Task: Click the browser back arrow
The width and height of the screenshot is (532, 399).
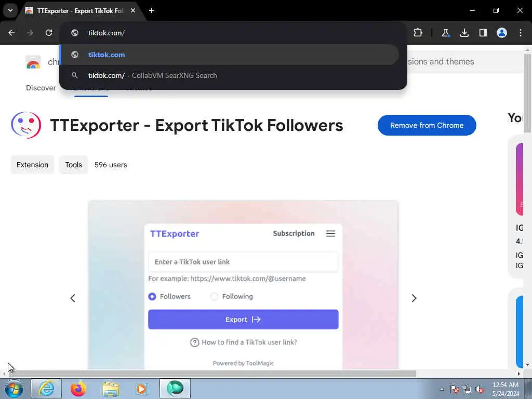Action: coord(11,33)
